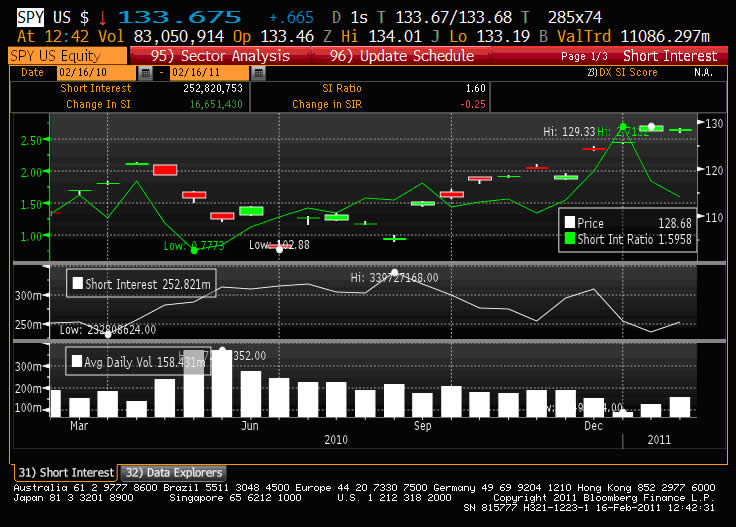736x527 pixels.
Task: Click the 2010 year label on axis
Action: point(336,440)
